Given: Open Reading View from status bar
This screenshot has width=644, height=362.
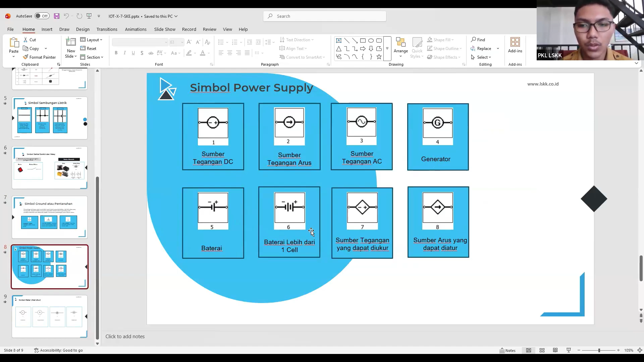Looking at the screenshot, I should pos(555,350).
